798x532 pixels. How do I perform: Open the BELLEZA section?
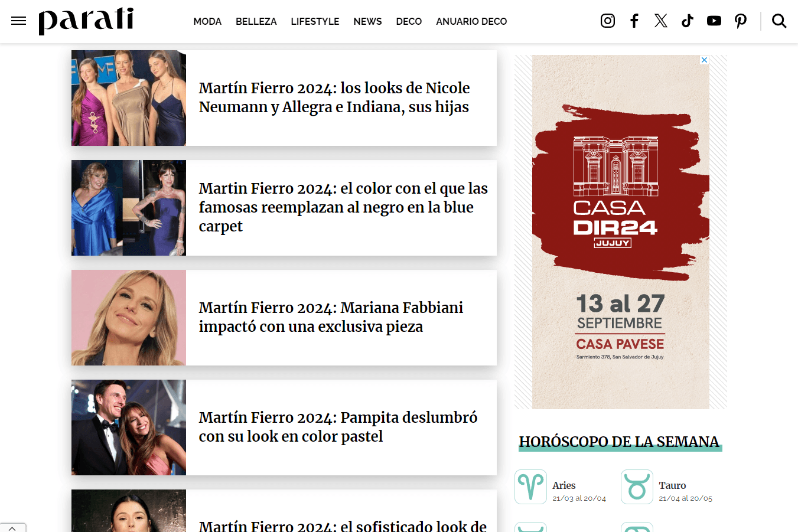click(256, 21)
